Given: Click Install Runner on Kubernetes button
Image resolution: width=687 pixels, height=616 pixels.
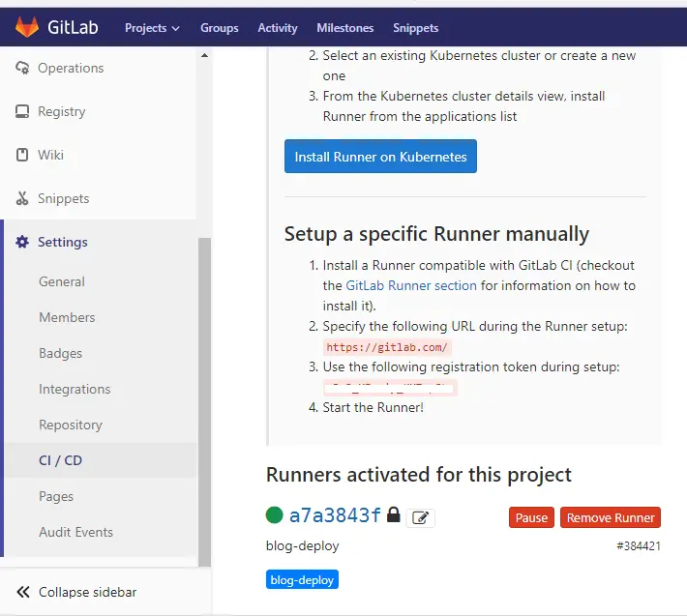Looking at the screenshot, I should tap(380, 157).
